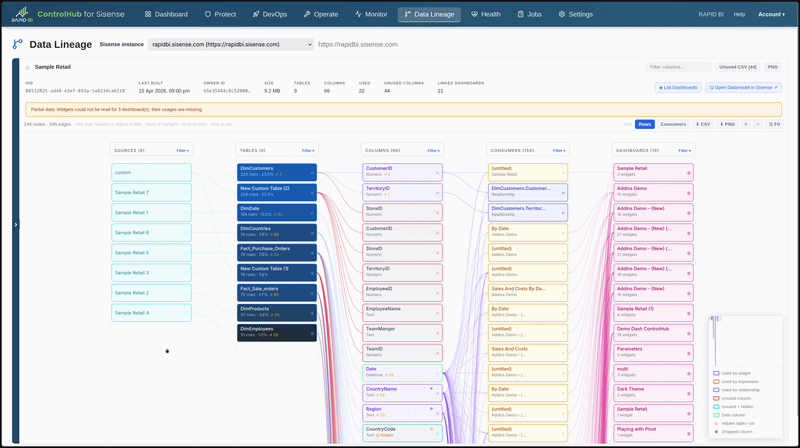Select the New Custom Table (2) node

(x=277, y=192)
